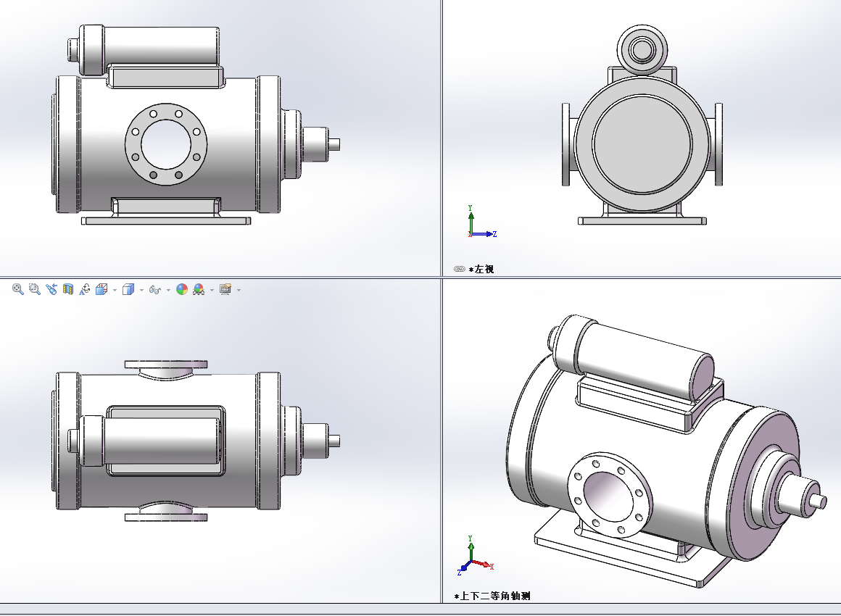Open the Display Style dropdown arrow

tap(141, 290)
